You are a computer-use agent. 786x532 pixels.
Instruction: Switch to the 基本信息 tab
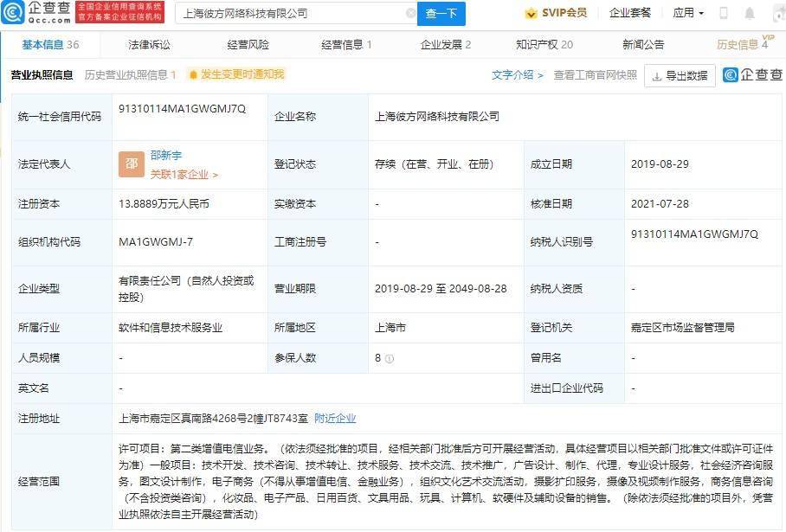coord(50,45)
